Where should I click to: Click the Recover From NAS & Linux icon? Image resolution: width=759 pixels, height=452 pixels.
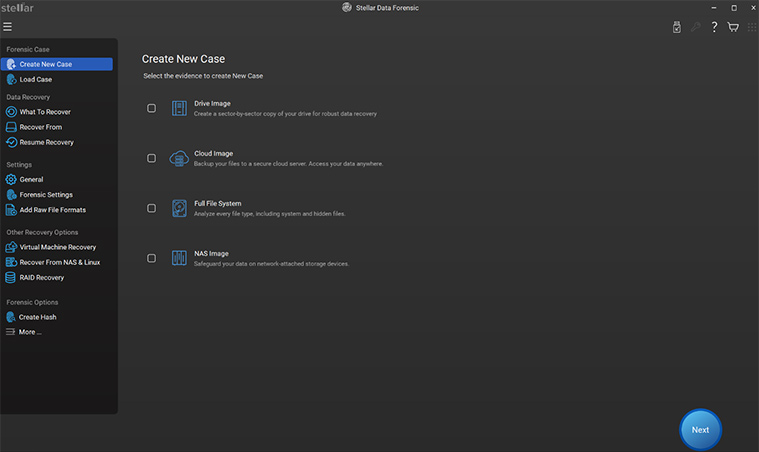pos(11,262)
